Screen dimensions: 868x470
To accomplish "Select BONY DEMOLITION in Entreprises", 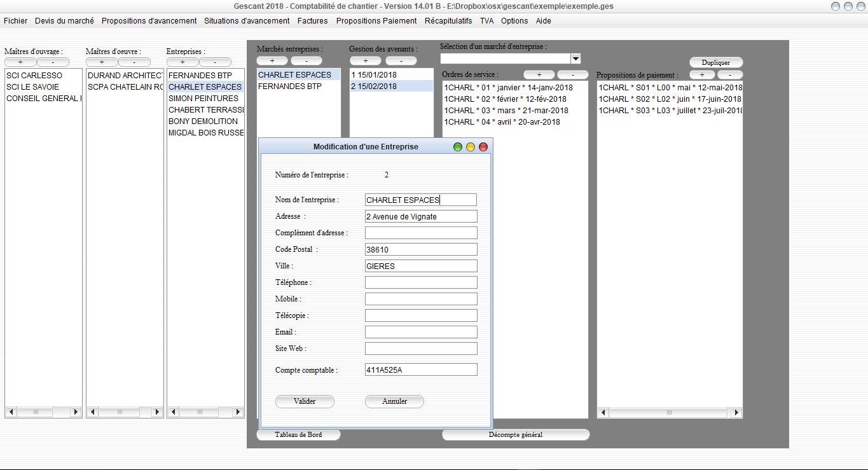I will coord(205,121).
